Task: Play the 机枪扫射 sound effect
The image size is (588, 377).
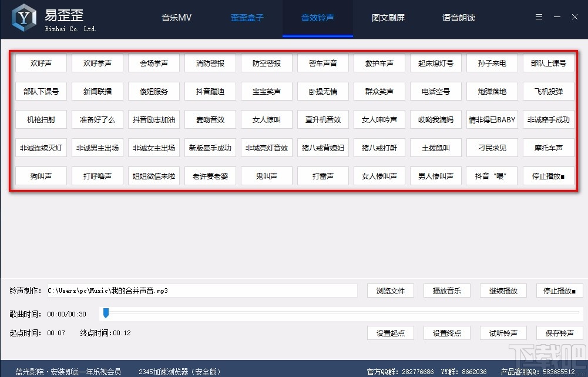Action: point(41,119)
